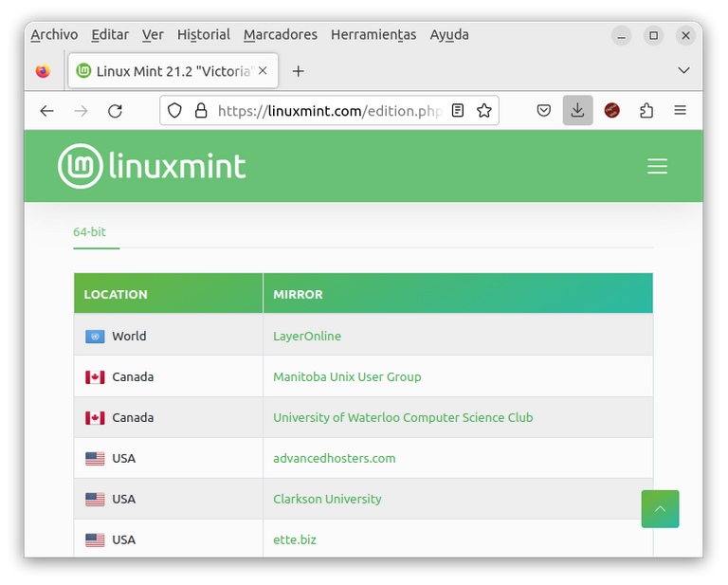The image size is (728, 585).
Task: Click flag beside advancedhosters.com row
Action: 95,459
